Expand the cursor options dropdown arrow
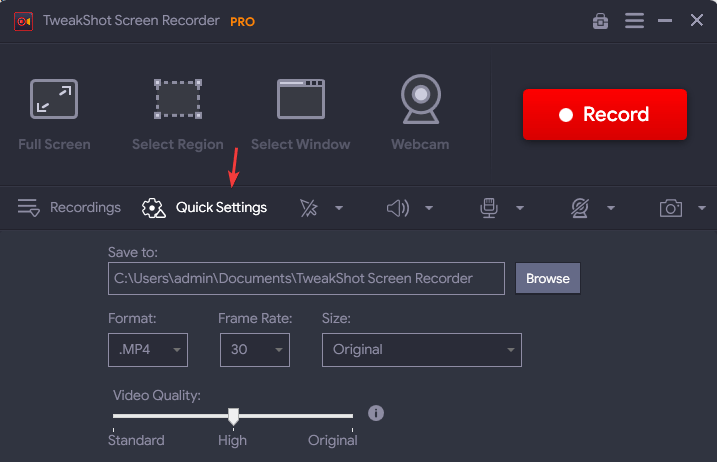 [x=339, y=208]
